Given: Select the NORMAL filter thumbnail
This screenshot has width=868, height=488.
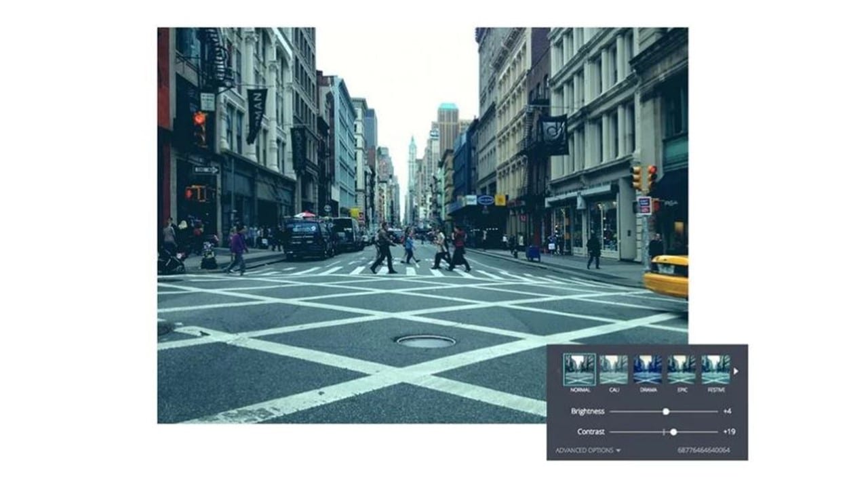Looking at the screenshot, I should (x=579, y=369).
